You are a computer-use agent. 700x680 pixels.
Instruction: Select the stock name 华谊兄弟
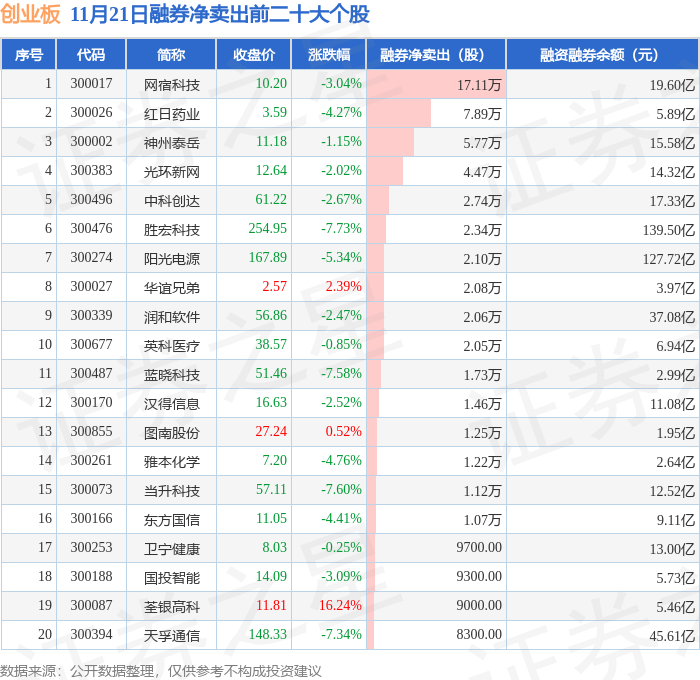(171, 288)
